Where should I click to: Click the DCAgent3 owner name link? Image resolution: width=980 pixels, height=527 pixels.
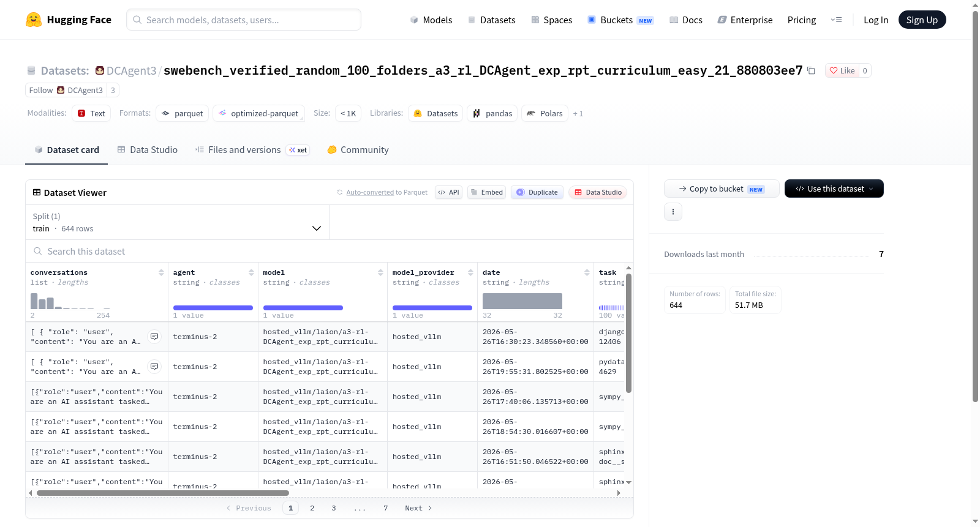point(132,70)
